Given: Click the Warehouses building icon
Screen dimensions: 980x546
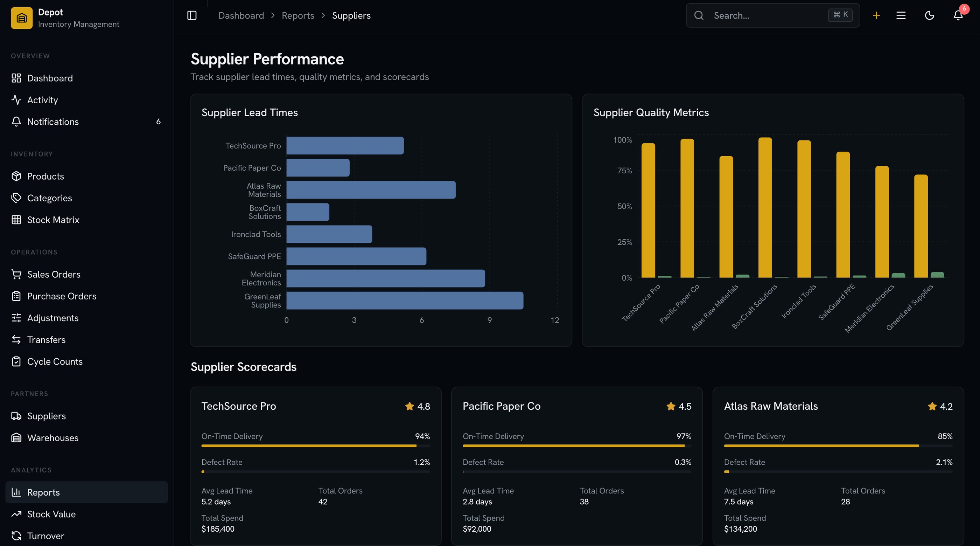Looking at the screenshot, I should pos(16,438).
